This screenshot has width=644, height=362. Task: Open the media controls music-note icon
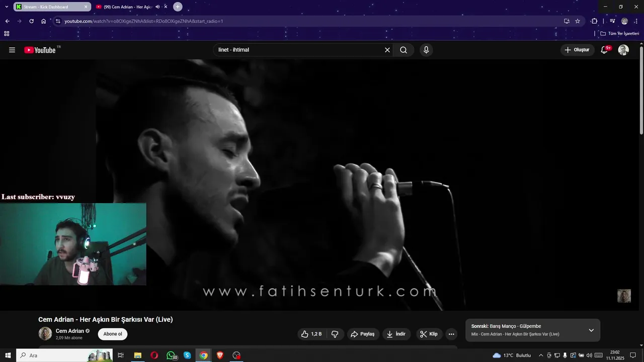point(612,21)
